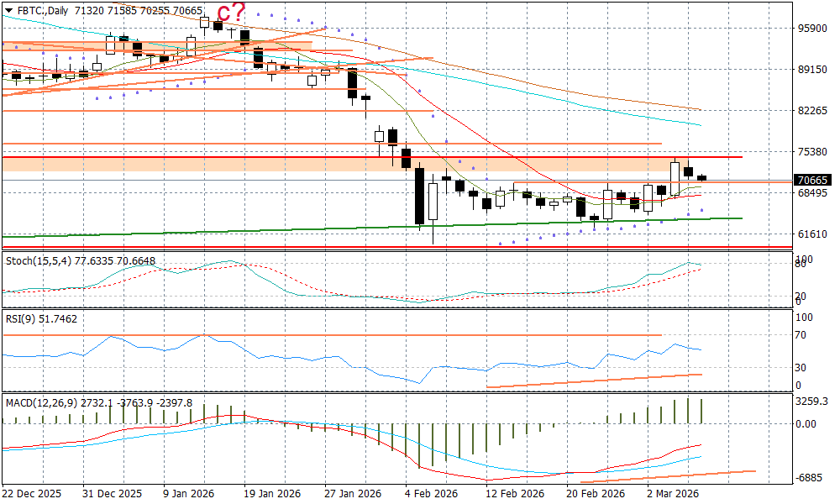Image resolution: width=840 pixels, height=504 pixels.
Task: Click the 4 Feb 2026 date label
Action: coord(431,492)
